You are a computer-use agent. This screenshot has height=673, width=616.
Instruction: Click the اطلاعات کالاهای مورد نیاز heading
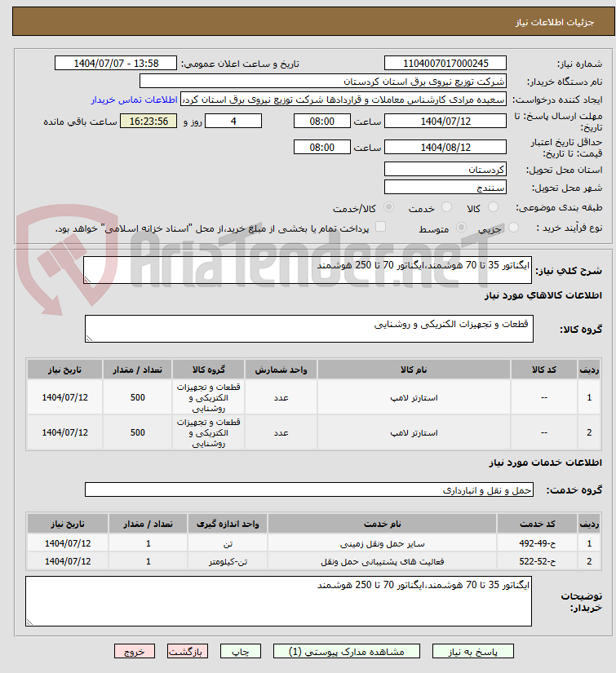543,295
